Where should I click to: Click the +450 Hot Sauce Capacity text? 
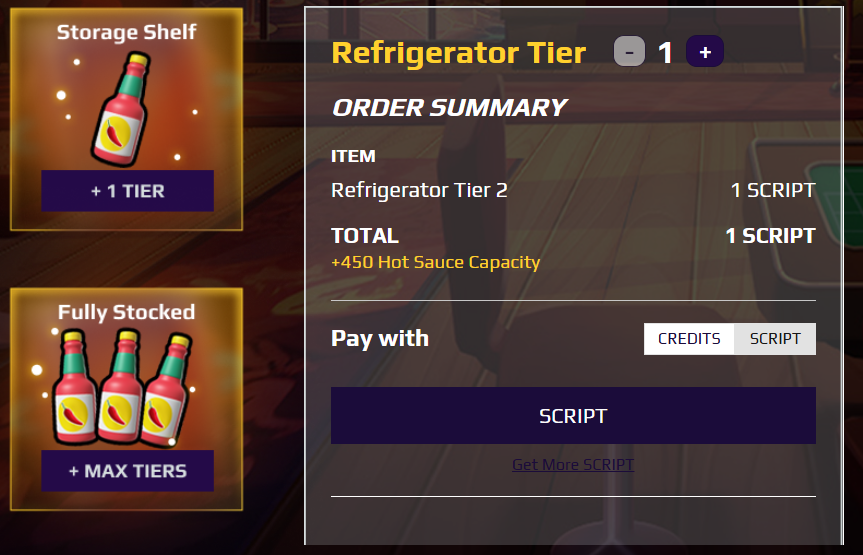(x=435, y=263)
